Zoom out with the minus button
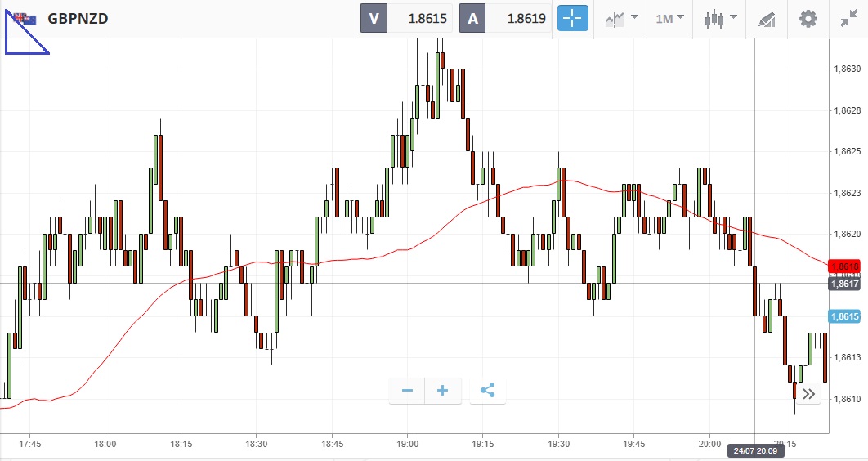Image resolution: width=868 pixels, height=461 pixels. [407, 391]
